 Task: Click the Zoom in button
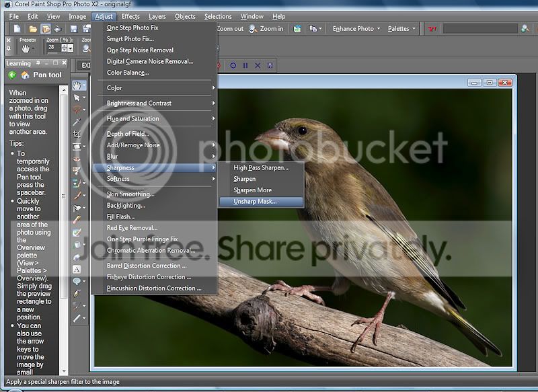pyautogui.click(x=266, y=29)
